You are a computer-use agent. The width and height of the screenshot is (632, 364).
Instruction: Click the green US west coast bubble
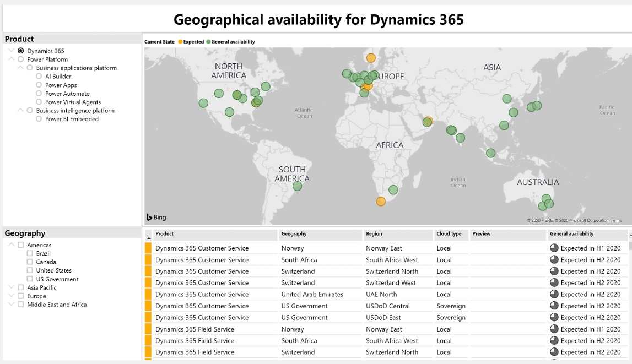pos(203,103)
